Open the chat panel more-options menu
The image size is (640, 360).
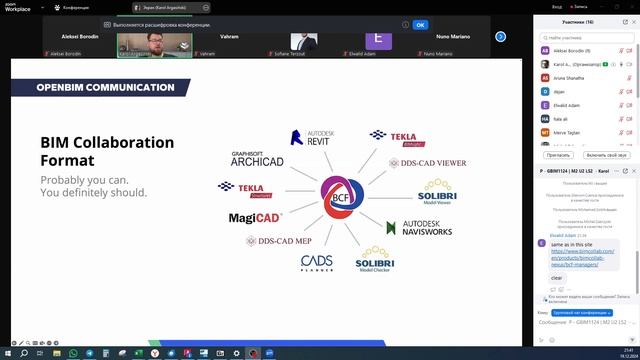(x=617, y=171)
